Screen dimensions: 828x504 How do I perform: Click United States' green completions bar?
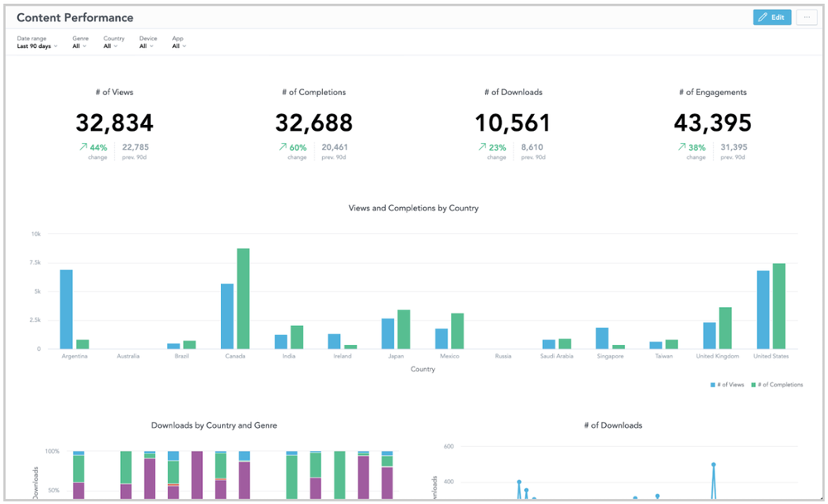(x=779, y=306)
